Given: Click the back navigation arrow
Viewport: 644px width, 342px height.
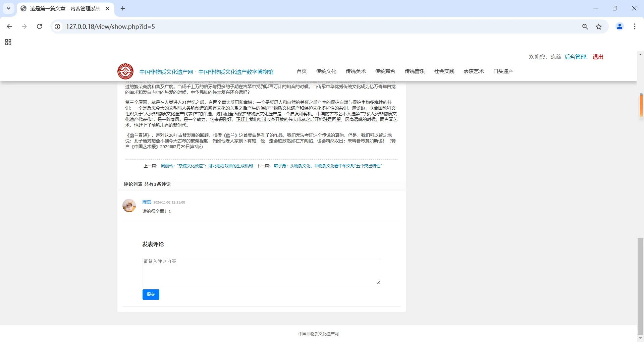Looking at the screenshot, I should coord(9,26).
